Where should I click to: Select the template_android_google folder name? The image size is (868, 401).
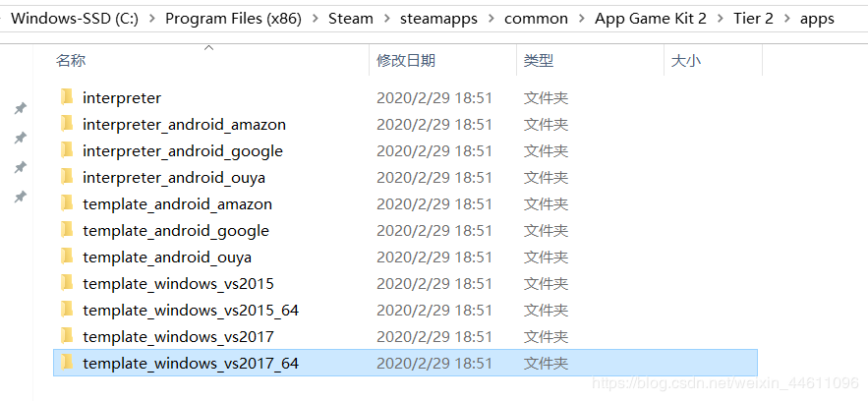click(176, 230)
